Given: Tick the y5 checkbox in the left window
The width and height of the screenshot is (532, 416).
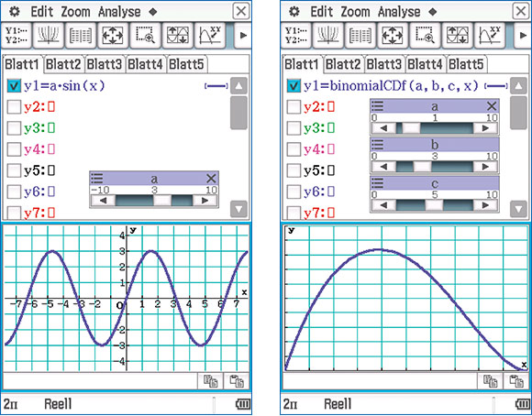Looking at the screenshot, I should [14, 170].
